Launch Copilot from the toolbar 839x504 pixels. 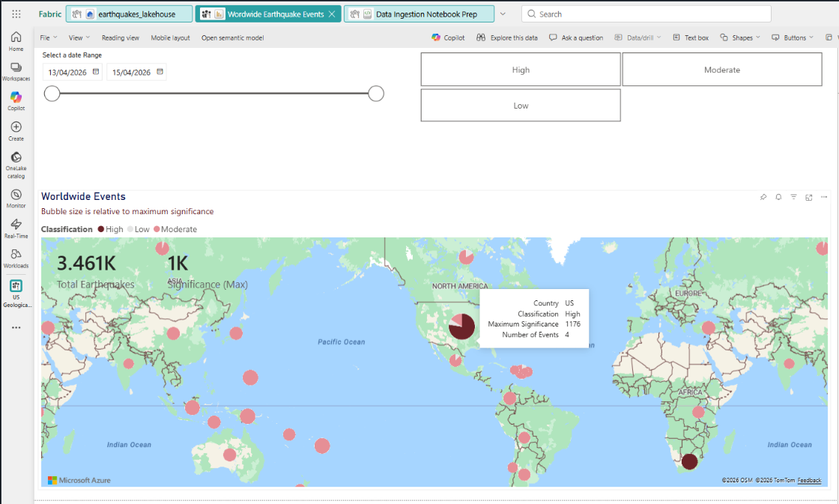coord(449,37)
